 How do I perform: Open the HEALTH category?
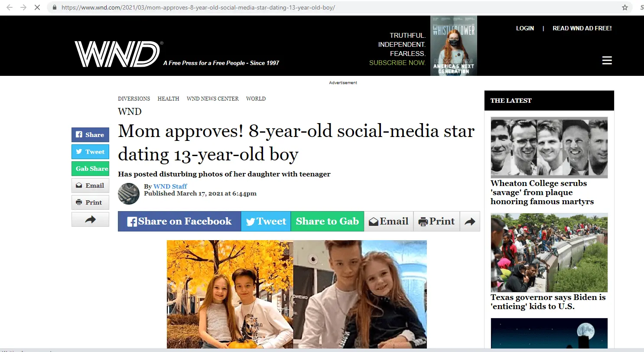click(x=168, y=99)
